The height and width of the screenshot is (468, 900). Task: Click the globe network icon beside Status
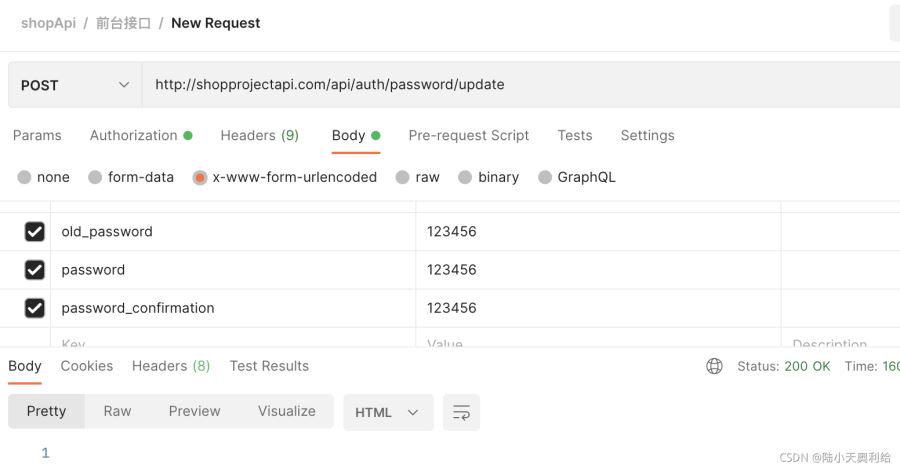point(714,366)
